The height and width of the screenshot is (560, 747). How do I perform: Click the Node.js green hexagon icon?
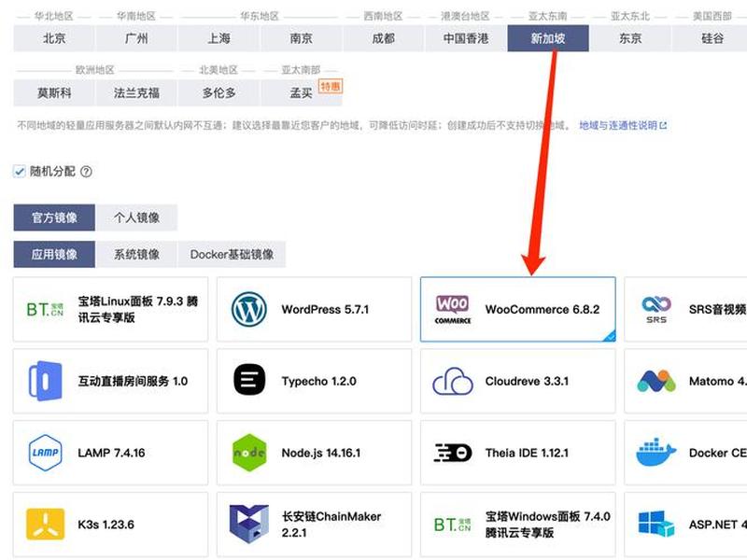click(249, 453)
